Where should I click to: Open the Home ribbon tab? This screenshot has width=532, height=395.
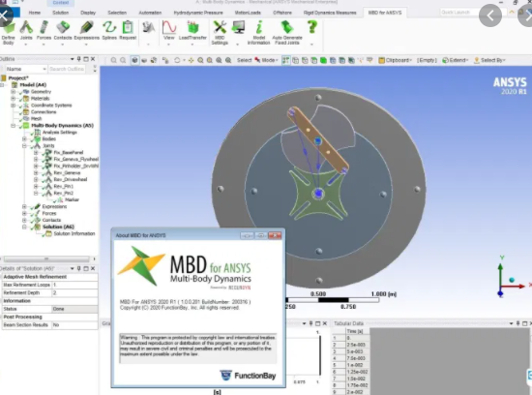point(34,13)
